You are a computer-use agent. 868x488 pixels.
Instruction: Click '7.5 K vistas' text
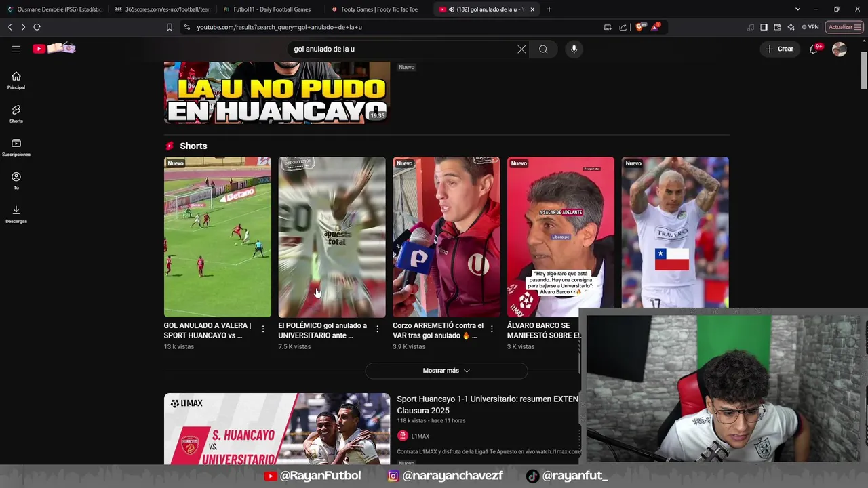[294, 346]
